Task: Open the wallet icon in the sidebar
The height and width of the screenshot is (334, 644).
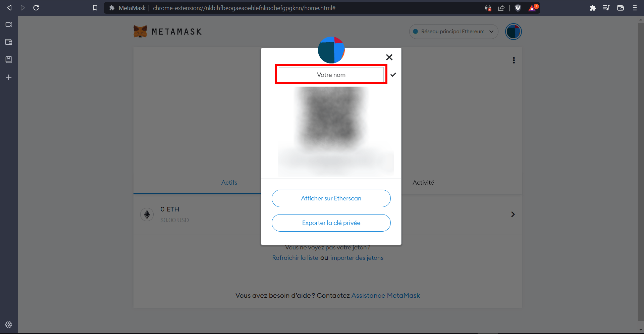Action: click(9, 42)
